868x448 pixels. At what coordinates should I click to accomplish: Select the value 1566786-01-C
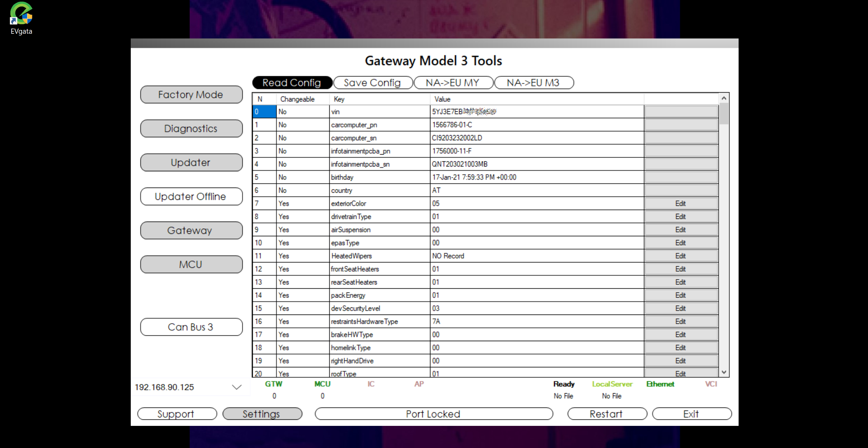[537, 125]
